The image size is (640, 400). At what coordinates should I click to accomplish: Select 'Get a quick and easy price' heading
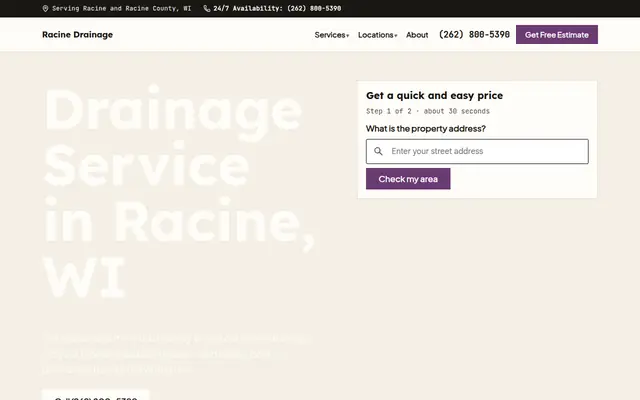pos(434,96)
